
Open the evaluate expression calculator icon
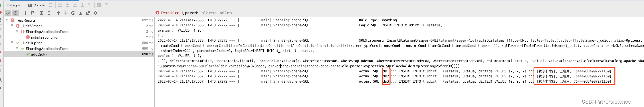coord(99,5)
